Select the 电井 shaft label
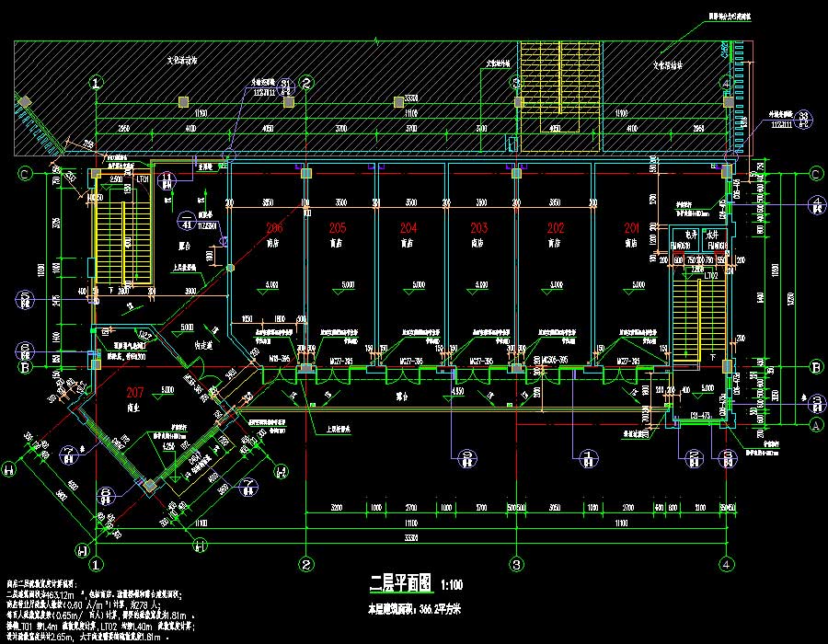The height and width of the screenshot is (644, 828). pos(691,235)
